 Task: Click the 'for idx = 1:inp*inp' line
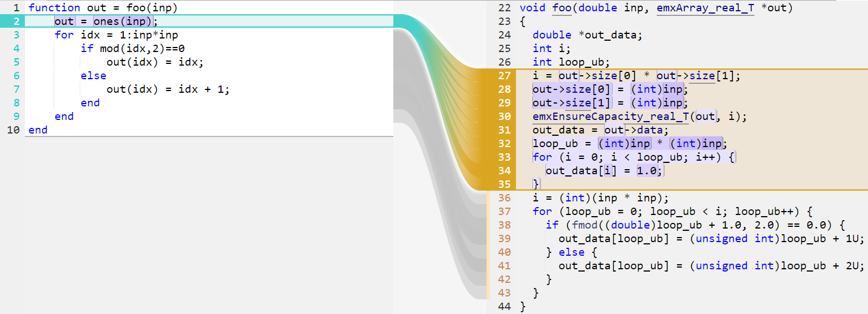pos(116,35)
